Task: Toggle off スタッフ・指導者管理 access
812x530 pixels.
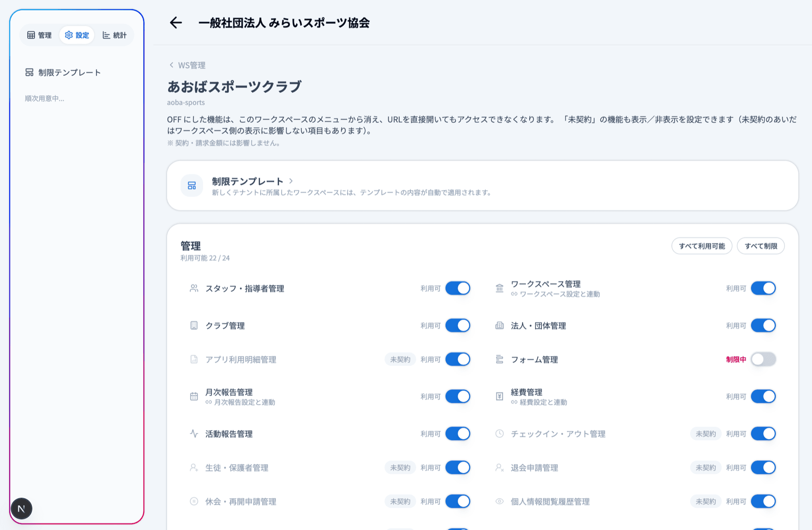Action: click(x=458, y=288)
